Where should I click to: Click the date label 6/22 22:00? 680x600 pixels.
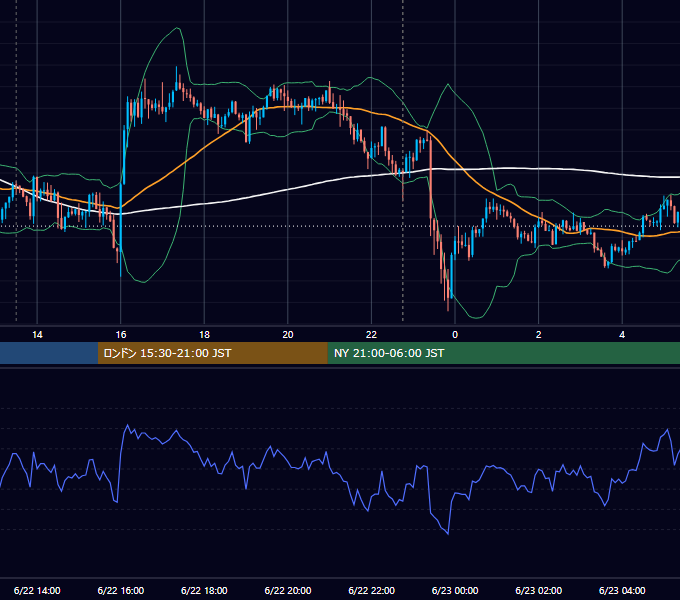coord(372,590)
